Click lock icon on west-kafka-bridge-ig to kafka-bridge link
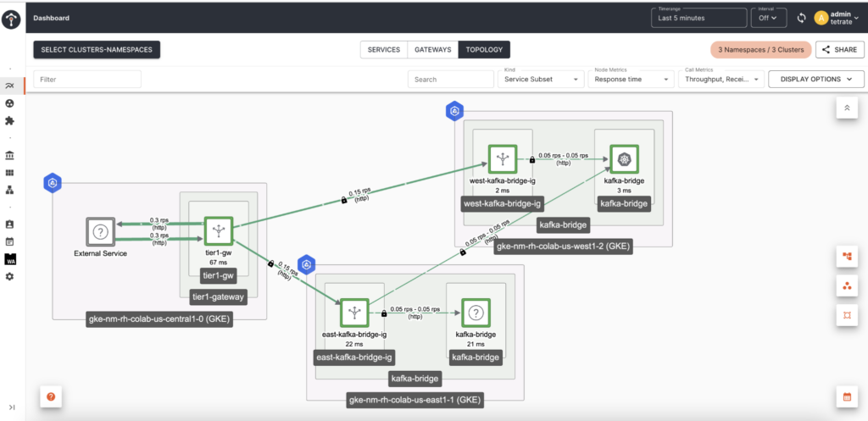Screen dimensions: 868x421 coord(532,160)
